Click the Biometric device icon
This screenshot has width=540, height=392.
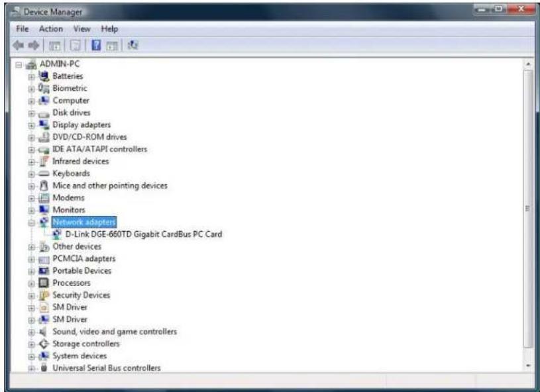[x=44, y=89]
